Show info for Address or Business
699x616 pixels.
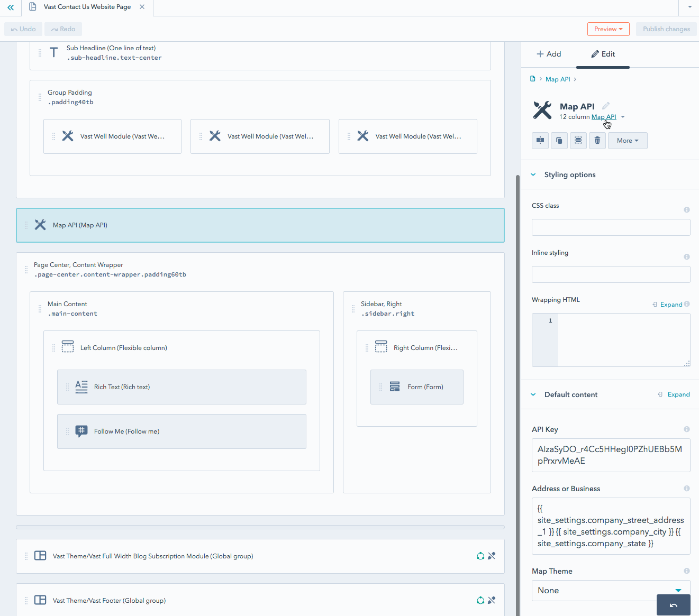coord(687,489)
